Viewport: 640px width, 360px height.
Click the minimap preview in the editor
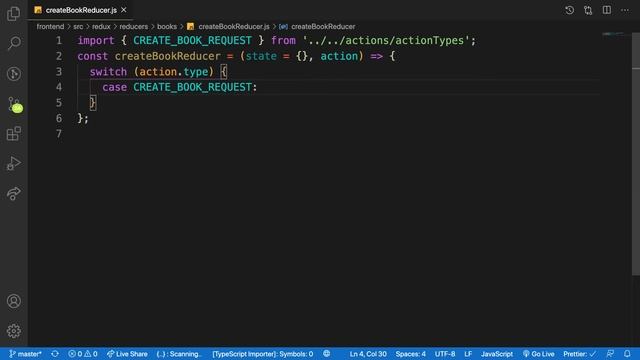point(613,34)
